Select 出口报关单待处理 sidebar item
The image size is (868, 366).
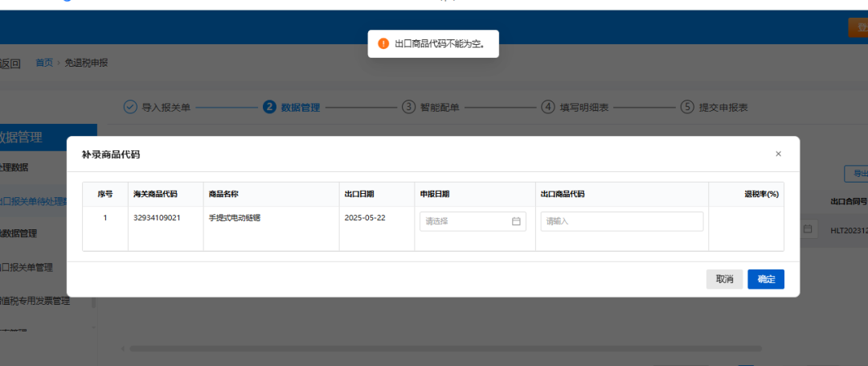[33, 201]
